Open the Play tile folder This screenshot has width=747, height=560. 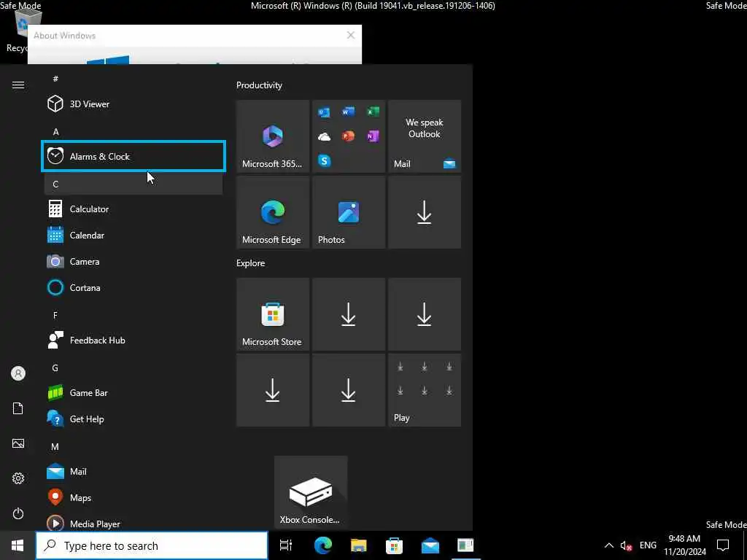[x=425, y=390]
